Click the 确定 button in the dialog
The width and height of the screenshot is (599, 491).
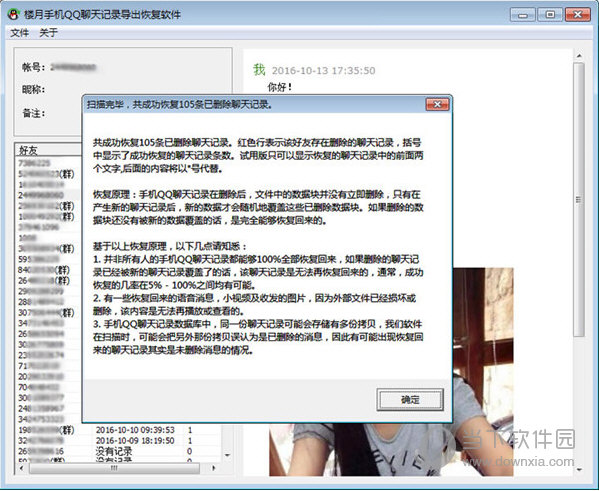point(410,400)
